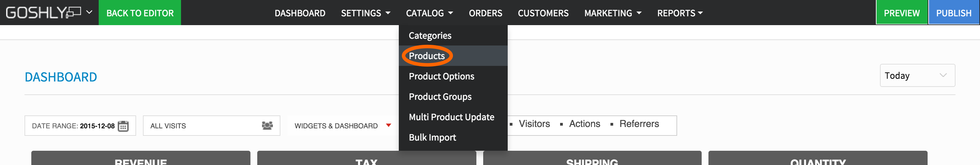980x165 pixels.
Task: Open the Marketing menu
Action: (612, 13)
